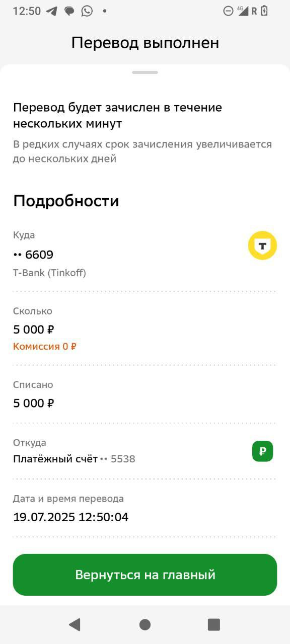Tap the T-Bank yellow shield logo
290x644 pixels.
tap(262, 246)
